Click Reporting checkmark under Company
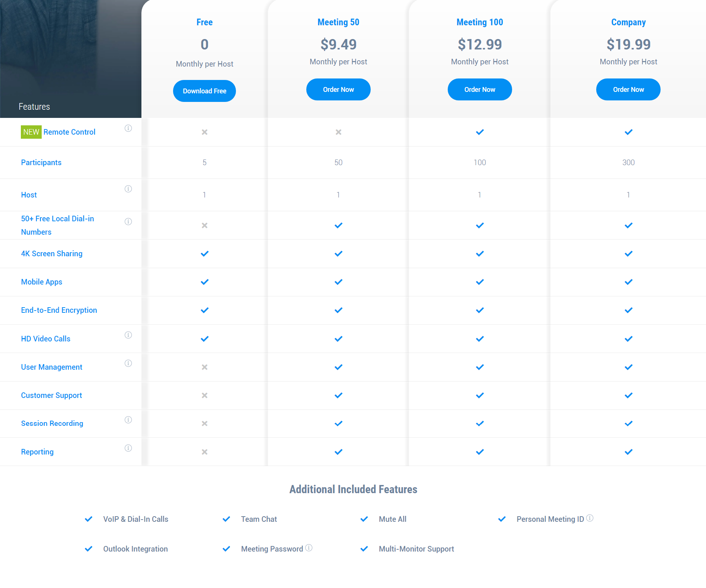This screenshot has height=588, width=706. (629, 452)
